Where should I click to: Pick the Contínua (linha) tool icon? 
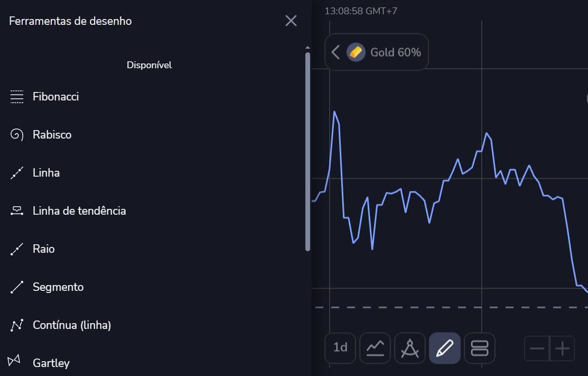point(17,325)
